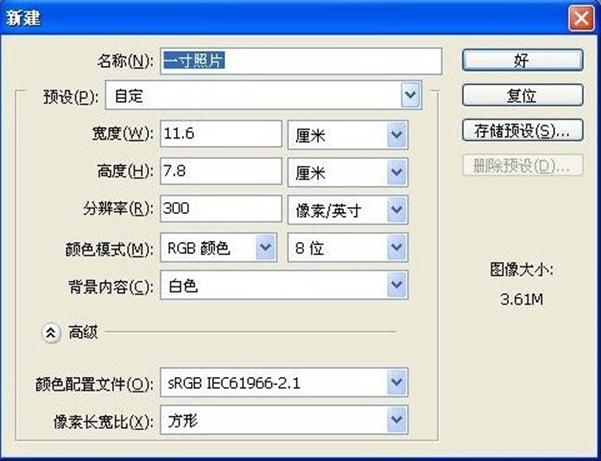The height and width of the screenshot is (461, 601).
Task: Collapse the 高级 advanced section chevron
Action: (x=51, y=333)
